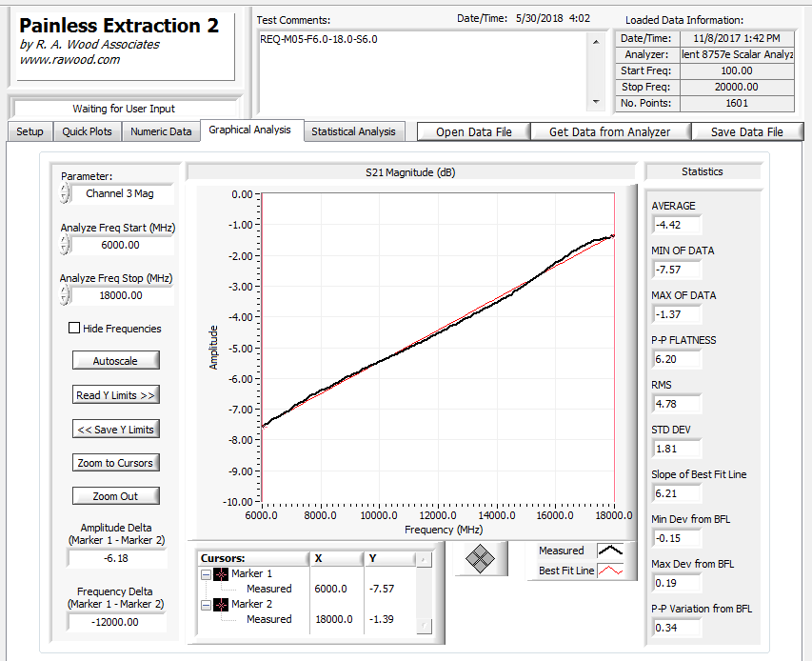
Task: Click the Waiting for User Input status field
Action: (x=124, y=109)
